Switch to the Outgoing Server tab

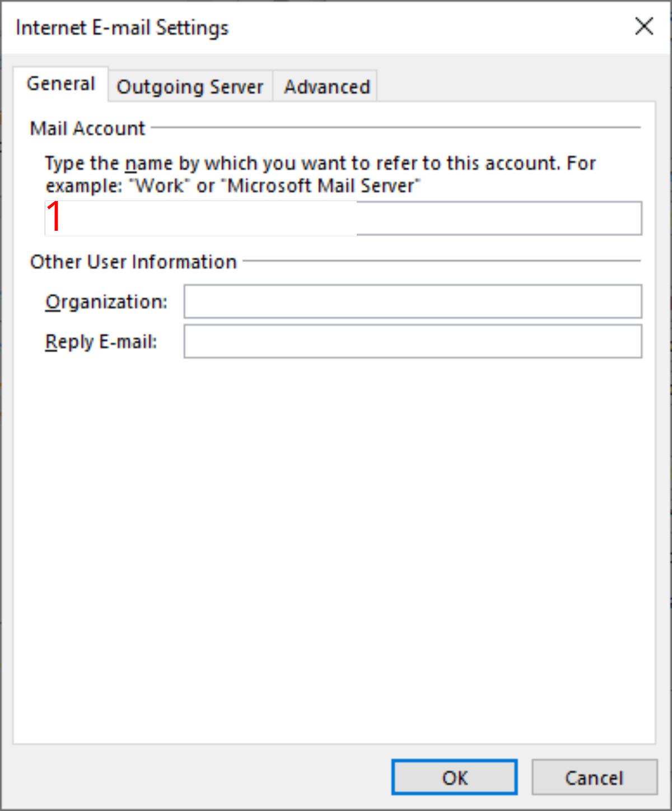[190, 87]
